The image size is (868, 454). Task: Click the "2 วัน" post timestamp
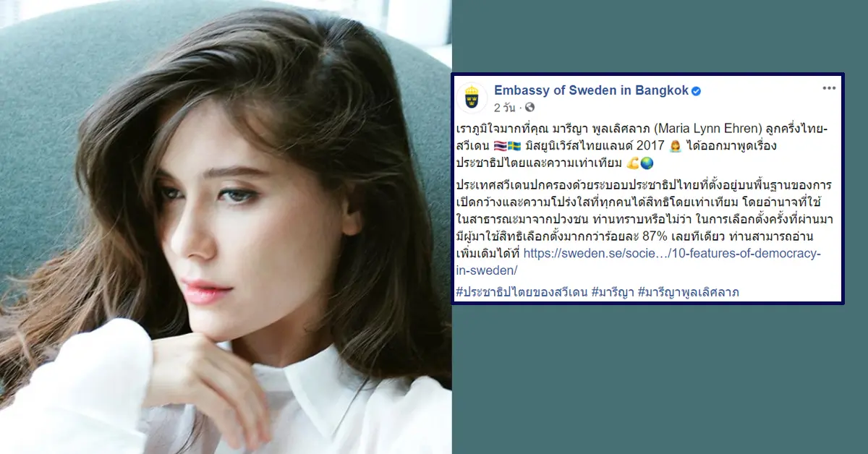pyautogui.click(x=505, y=108)
